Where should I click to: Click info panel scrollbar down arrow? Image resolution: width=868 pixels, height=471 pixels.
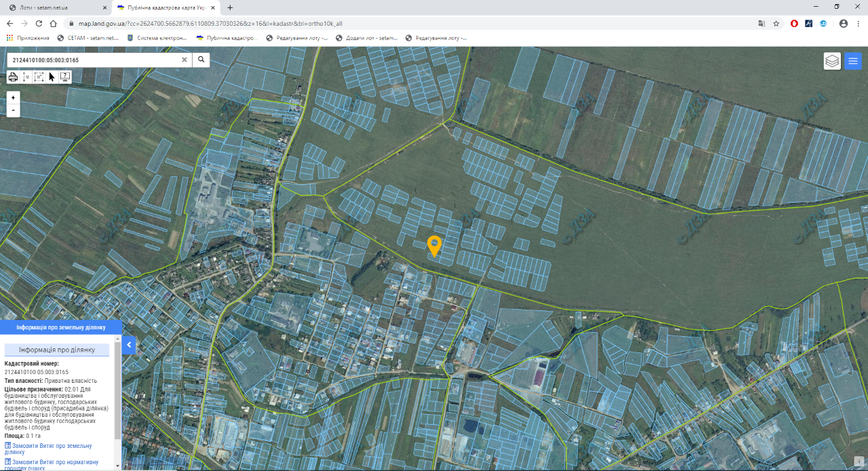[x=118, y=466]
